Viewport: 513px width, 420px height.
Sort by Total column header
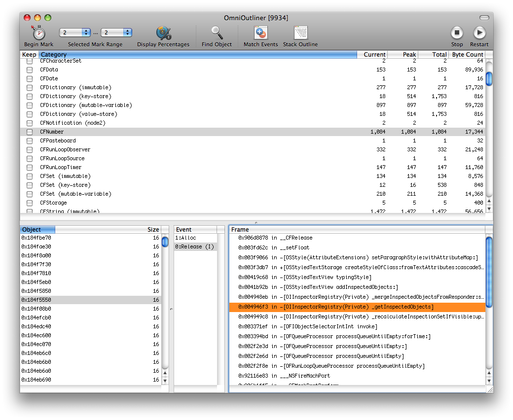pos(433,54)
